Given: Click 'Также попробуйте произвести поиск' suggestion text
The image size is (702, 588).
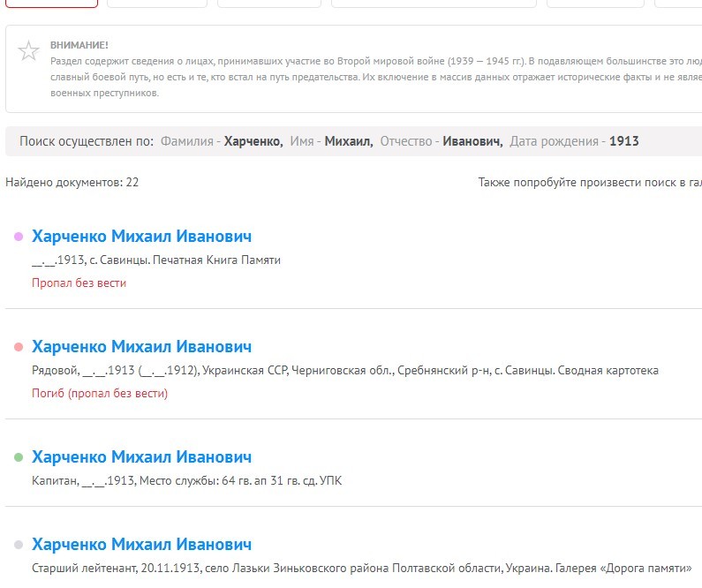Looking at the screenshot, I should pos(589,183).
